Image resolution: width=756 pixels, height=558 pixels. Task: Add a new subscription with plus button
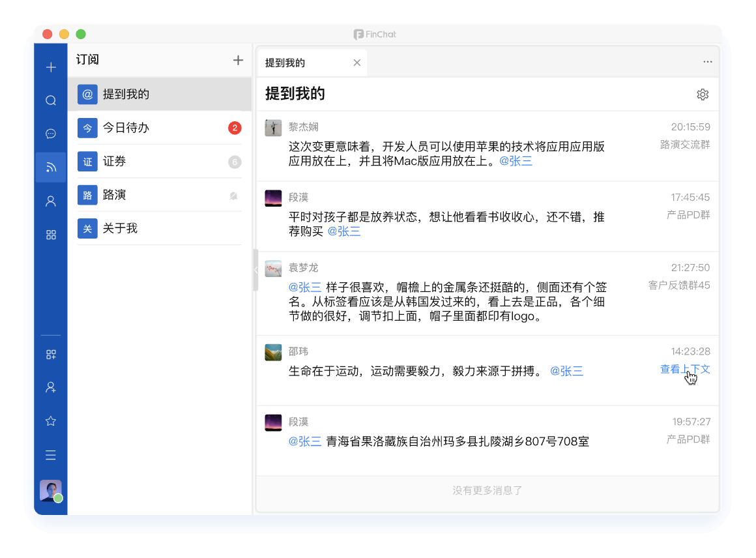[x=238, y=60]
